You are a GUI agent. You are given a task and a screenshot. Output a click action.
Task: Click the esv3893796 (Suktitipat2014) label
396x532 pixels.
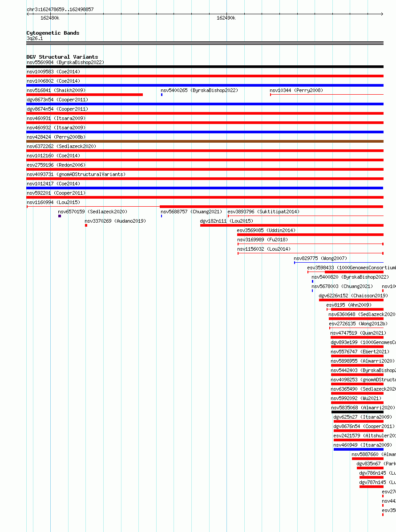click(263, 212)
